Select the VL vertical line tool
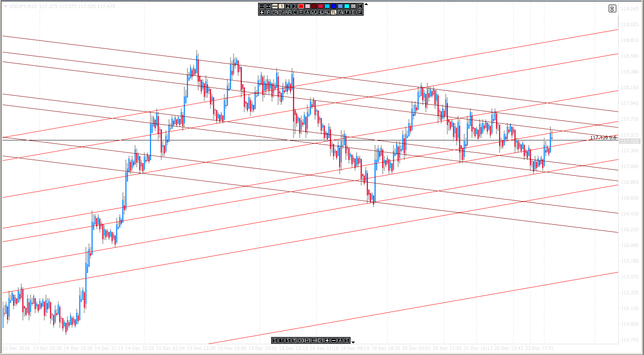The image size is (644, 355). point(314,12)
